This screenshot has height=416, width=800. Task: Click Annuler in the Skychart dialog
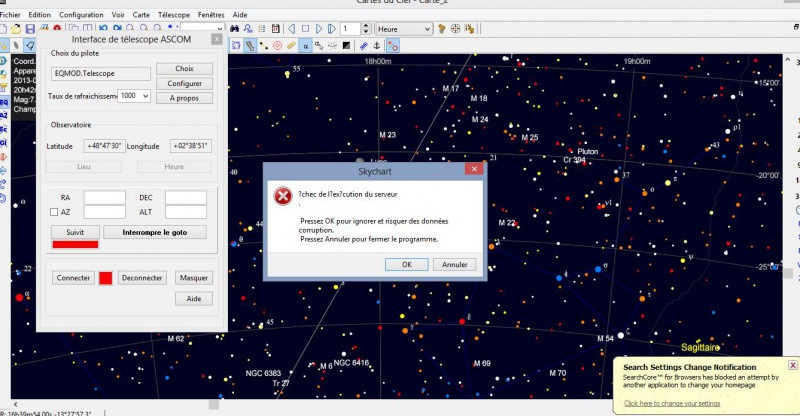pos(455,264)
